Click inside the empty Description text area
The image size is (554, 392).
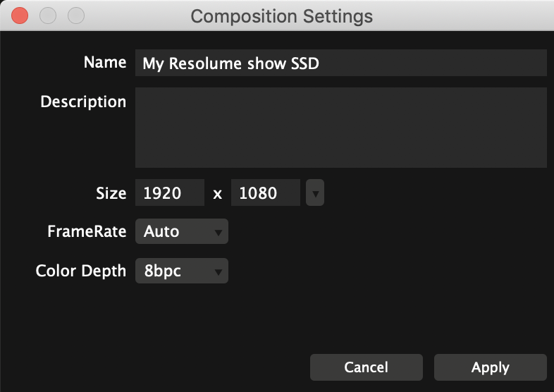point(340,128)
